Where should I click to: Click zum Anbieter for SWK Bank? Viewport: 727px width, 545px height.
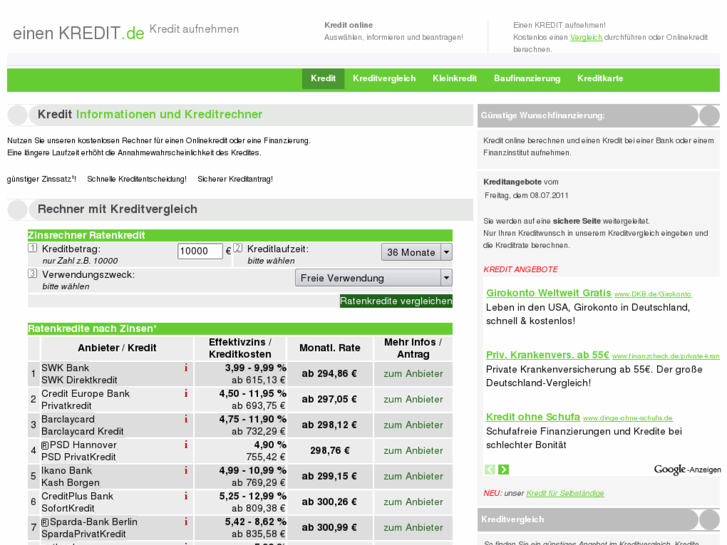tap(413, 373)
